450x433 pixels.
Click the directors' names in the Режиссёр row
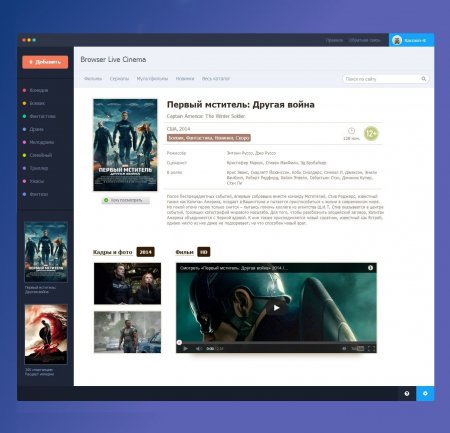[x=251, y=153]
